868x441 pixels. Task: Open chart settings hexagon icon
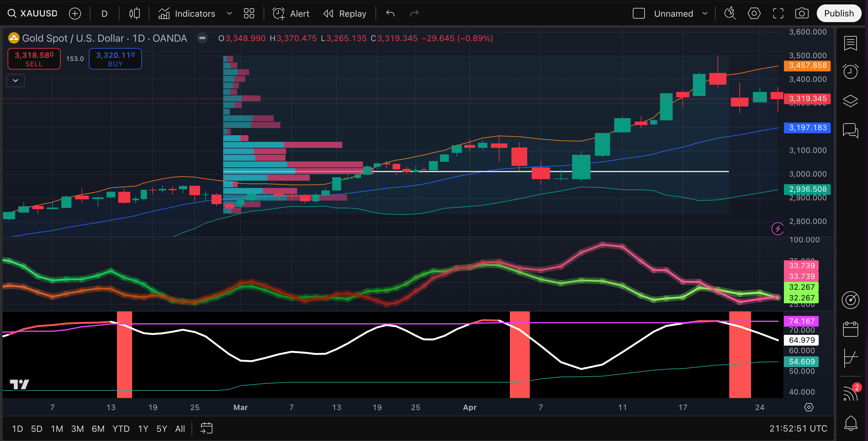point(754,14)
